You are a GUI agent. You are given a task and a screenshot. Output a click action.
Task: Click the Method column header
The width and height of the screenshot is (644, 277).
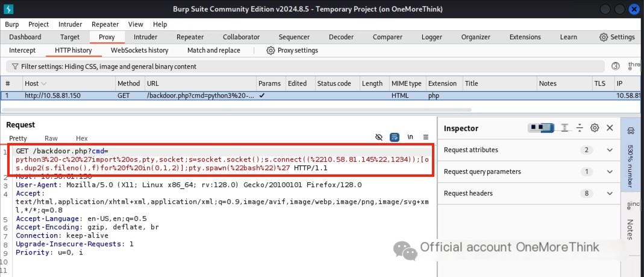130,83
